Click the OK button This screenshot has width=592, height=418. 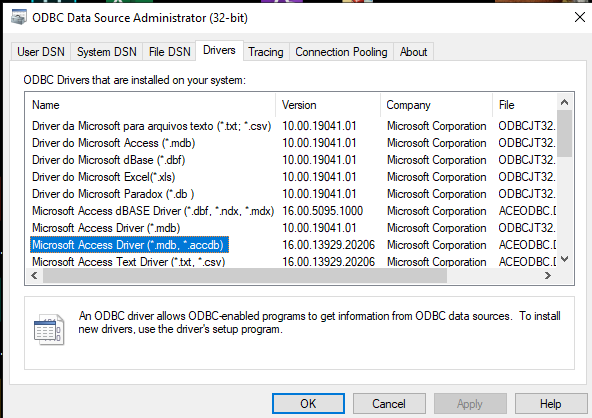[308, 404]
